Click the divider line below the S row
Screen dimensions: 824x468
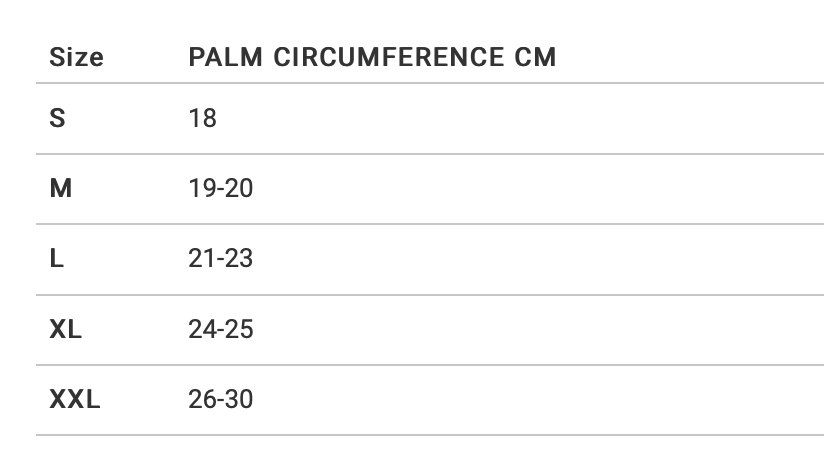(x=430, y=154)
